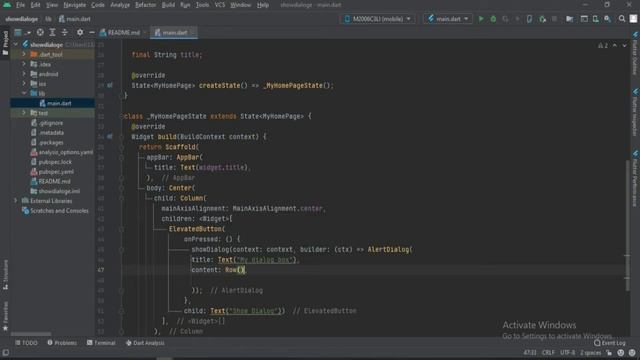Open the Event Log

[610, 343]
